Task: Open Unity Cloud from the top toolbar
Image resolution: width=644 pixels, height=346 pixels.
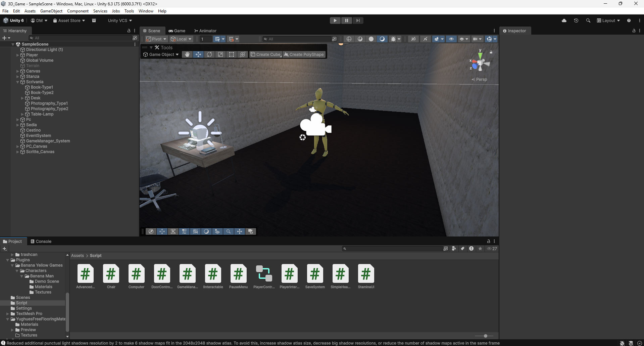Action: 564,20
